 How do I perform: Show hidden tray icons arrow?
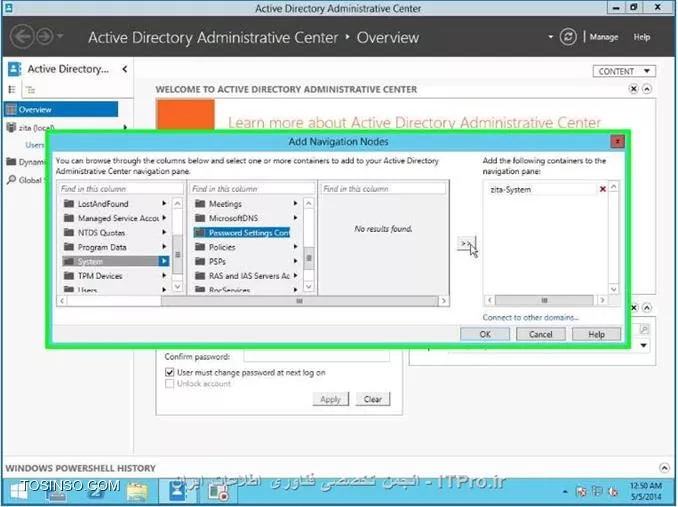click(x=565, y=492)
